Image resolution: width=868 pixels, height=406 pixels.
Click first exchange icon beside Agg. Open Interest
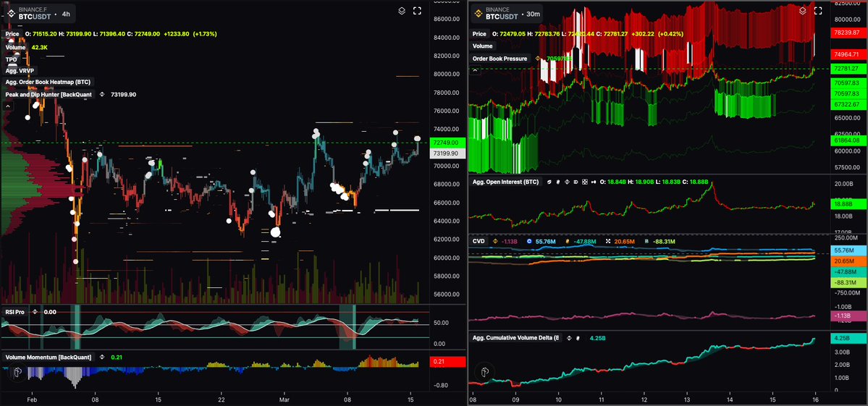[549, 182]
